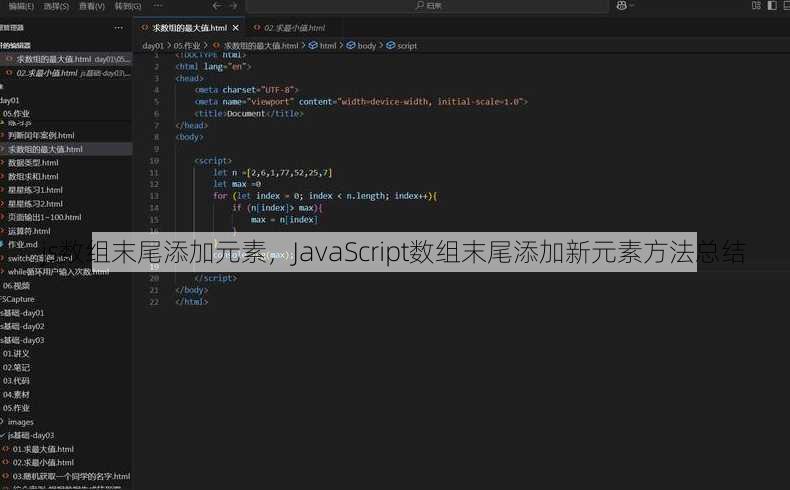Image resolution: width=790 pixels, height=490 pixels.
Task: Switch to the 02.求最小值.html editor tab
Action: coord(295,28)
